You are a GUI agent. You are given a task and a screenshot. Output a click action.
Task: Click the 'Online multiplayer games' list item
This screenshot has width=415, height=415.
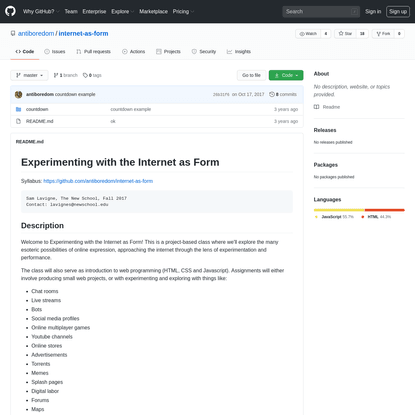coord(61,328)
